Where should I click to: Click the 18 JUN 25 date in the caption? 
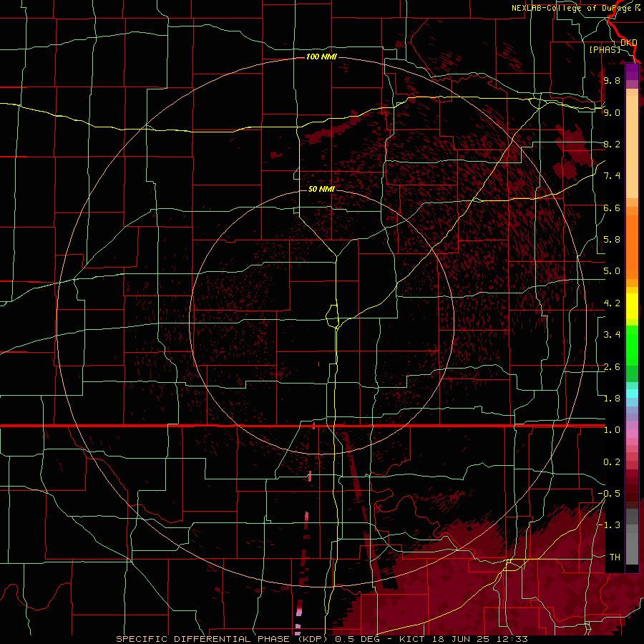[x=462, y=639]
